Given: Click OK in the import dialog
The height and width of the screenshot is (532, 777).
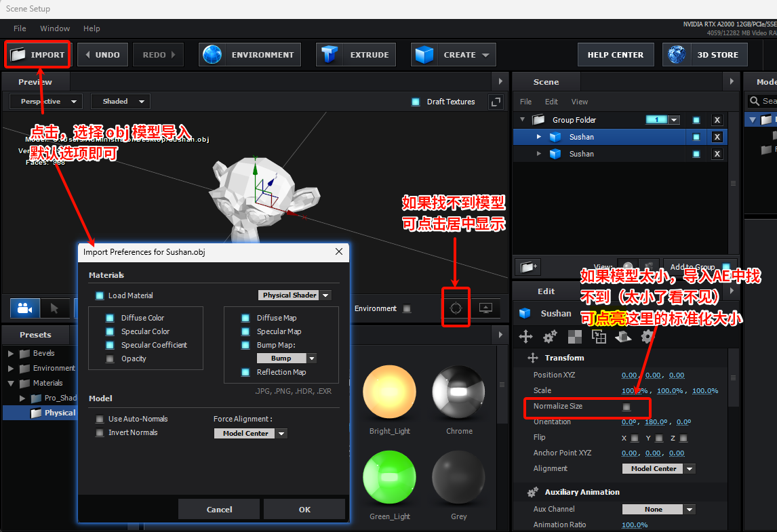Looking at the screenshot, I should (x=304, y=509).
